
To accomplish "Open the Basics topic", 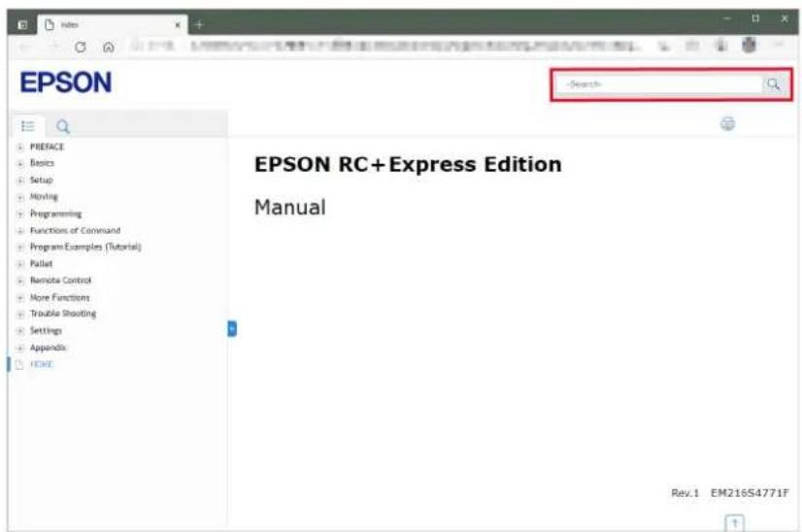I will pyautogui.click(x=42, y=163).
